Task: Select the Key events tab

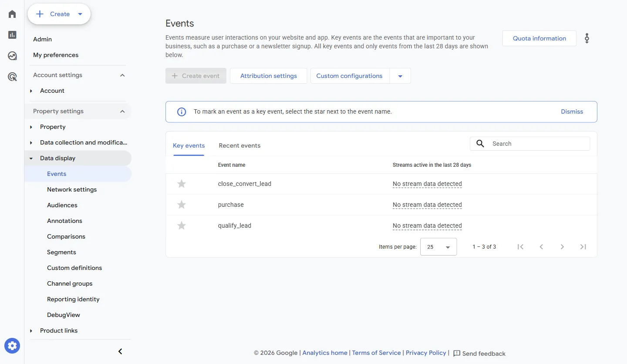Action: (x=189, y=145)
